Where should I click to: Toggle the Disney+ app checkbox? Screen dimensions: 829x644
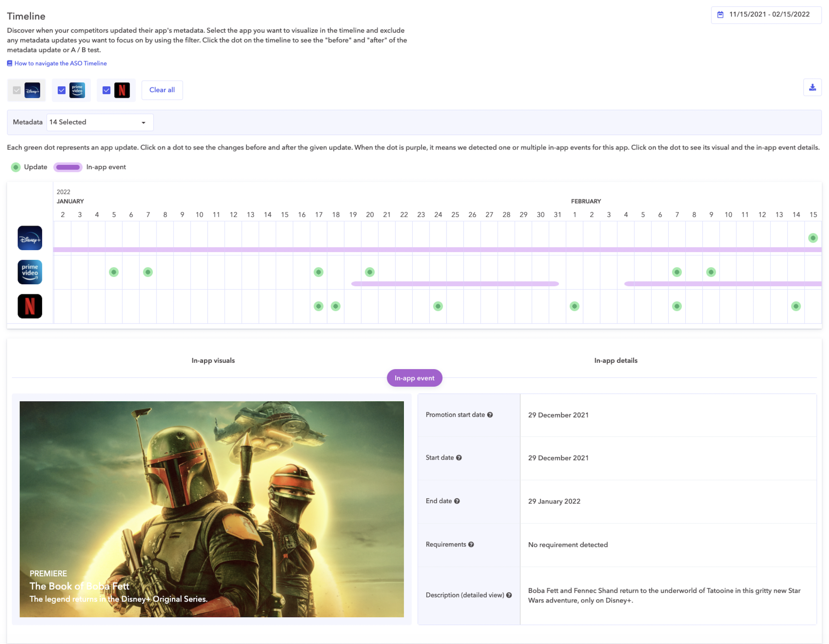coord(17,90)
